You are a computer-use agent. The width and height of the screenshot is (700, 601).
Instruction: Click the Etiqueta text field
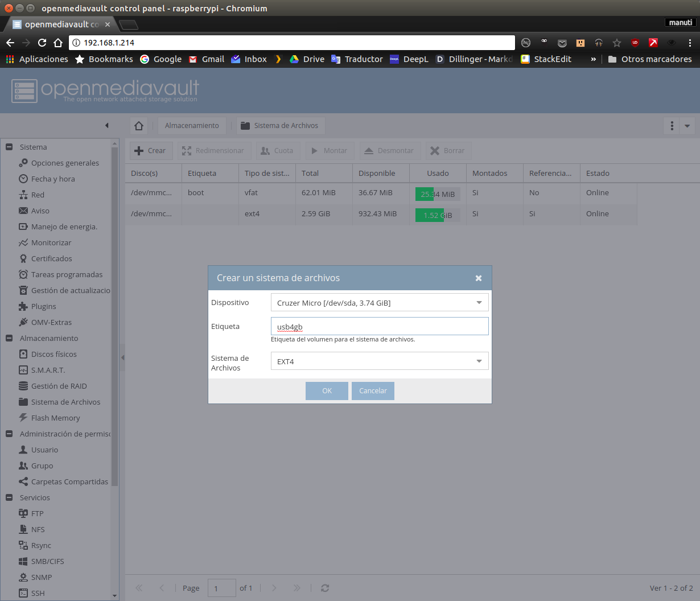click(x=380, y=327)
